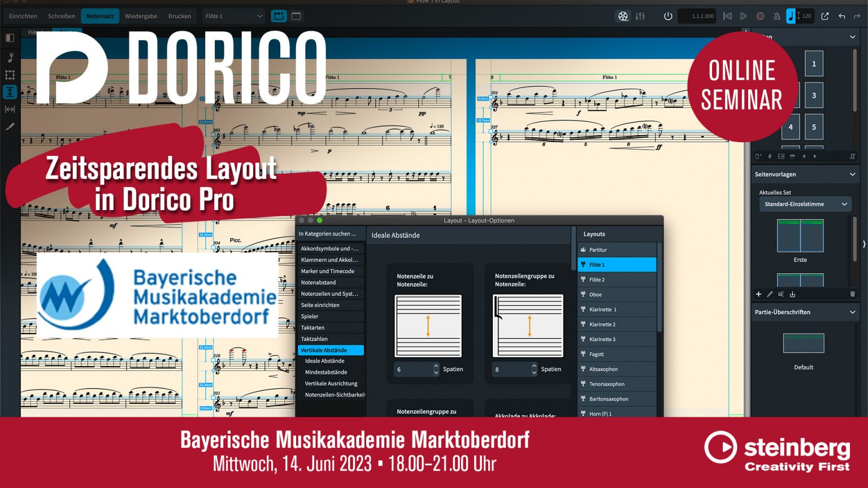Select the staff spacing tool
868x488 pixels.
click(10, 91)
